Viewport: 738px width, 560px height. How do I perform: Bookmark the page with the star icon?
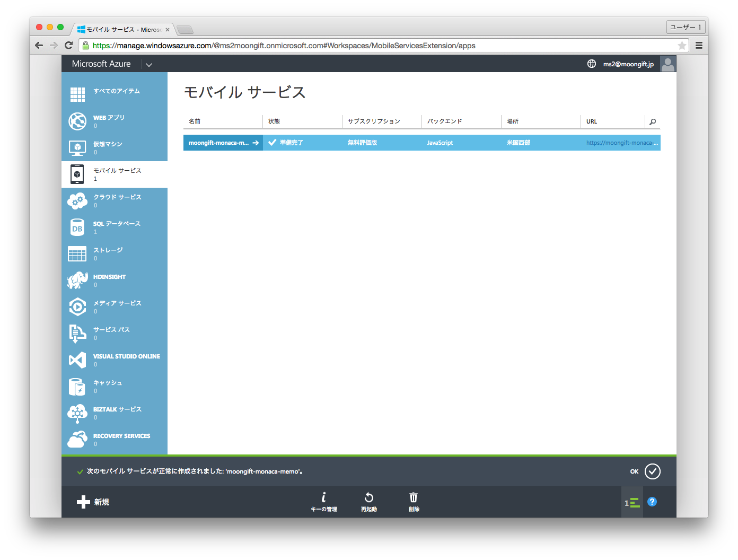point(682,46)
